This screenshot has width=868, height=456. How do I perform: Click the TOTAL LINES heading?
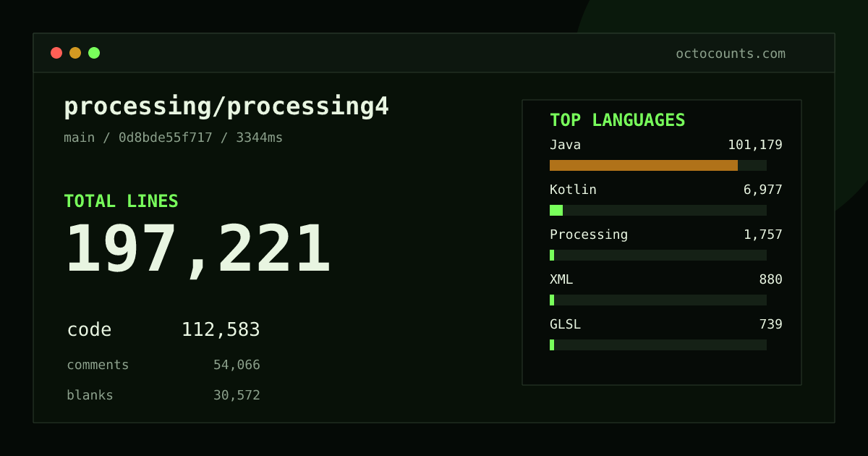tap(121, 201)
